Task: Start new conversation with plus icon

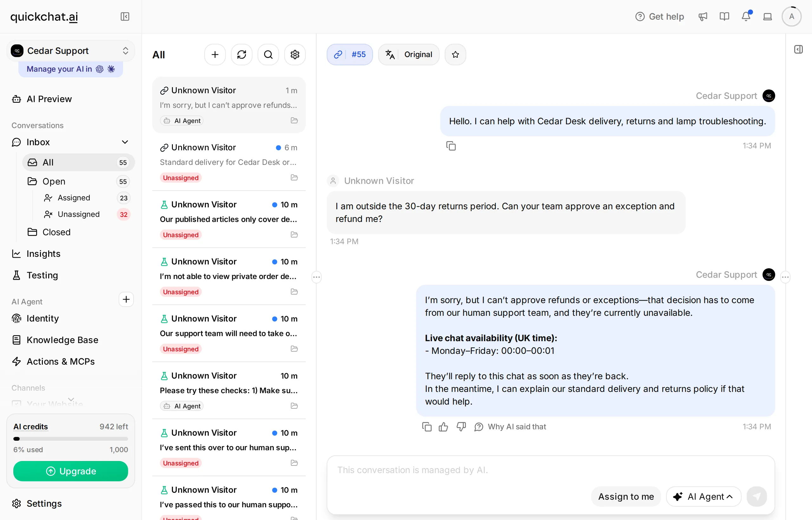Action: [215, 54]
